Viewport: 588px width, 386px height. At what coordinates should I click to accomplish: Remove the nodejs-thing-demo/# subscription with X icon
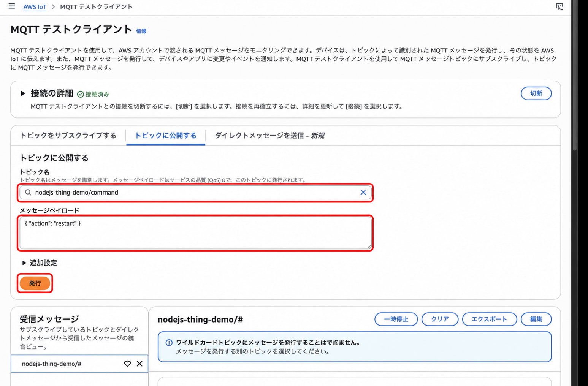139,364
